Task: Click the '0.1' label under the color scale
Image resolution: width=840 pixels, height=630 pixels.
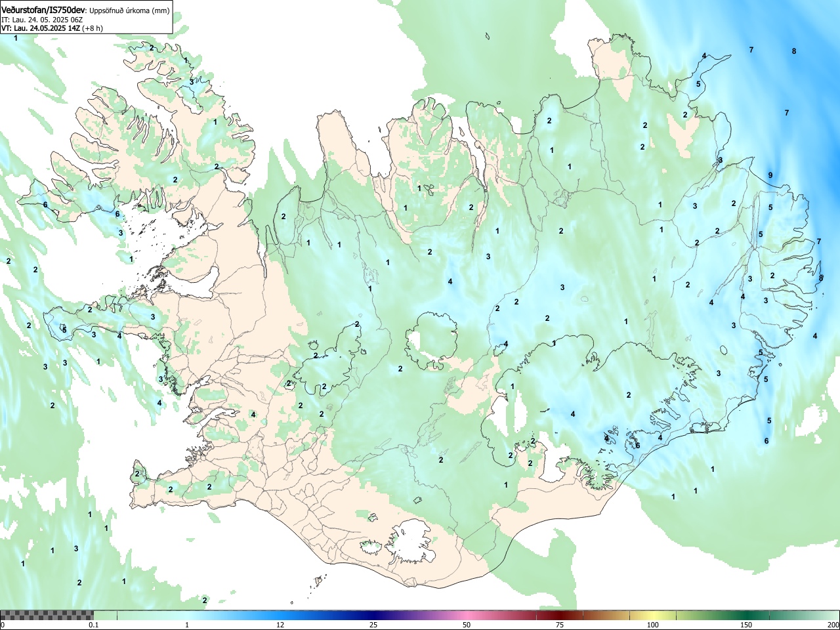Action: (x=93, y=625)
